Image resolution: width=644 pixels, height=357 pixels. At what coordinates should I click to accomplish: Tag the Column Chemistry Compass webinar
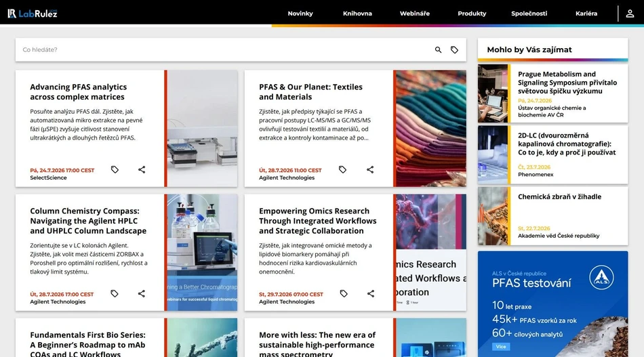click(x=115, y=293)
